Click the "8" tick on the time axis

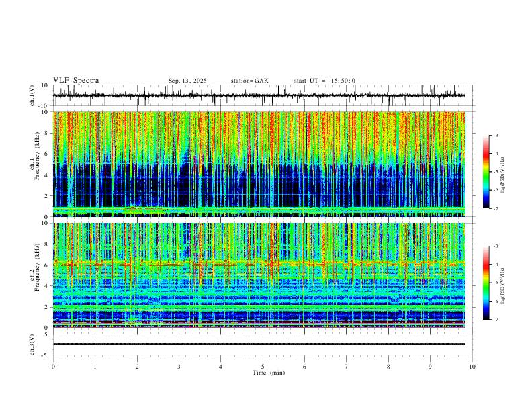pyautogui.click(x=388, y=367)
